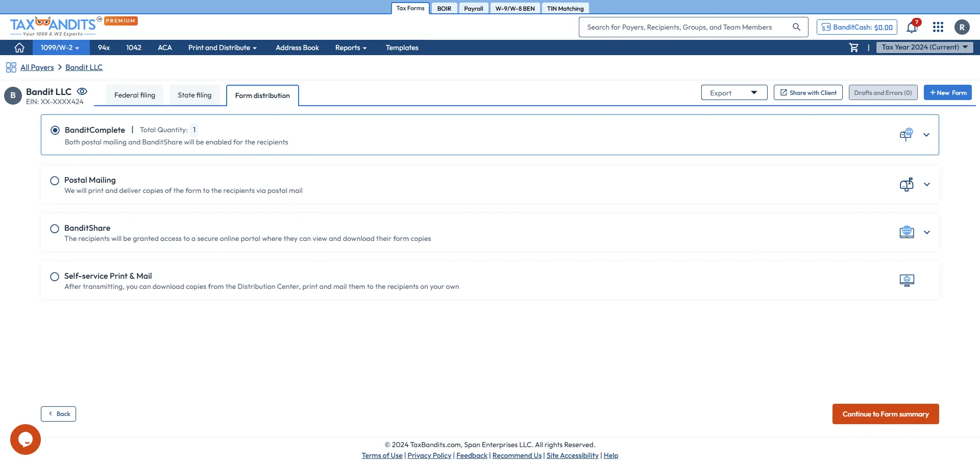
Task: Open the Help footer link
Action: (611, 455)
